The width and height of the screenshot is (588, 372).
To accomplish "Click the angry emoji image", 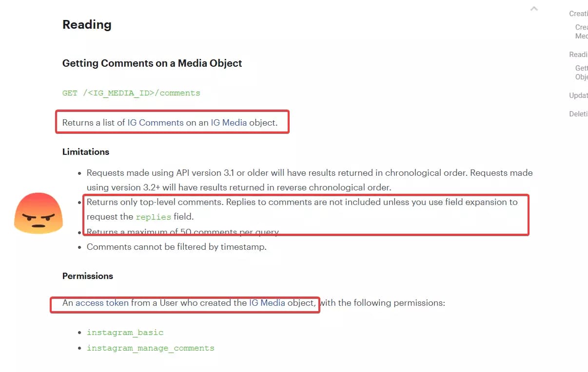I will (x=38, y=213).
